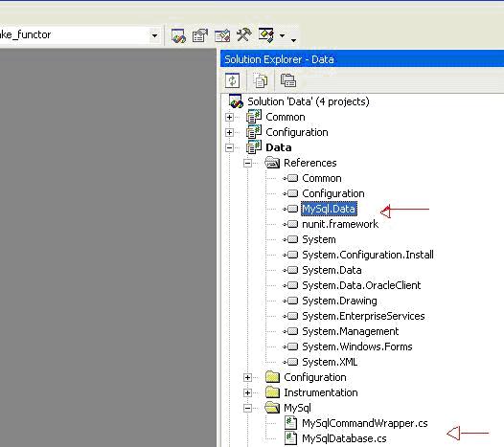Viewport: 504px width, 447px height.
Task: Click the Properties Window toolbar icon
Action: [x=200, y=35]
